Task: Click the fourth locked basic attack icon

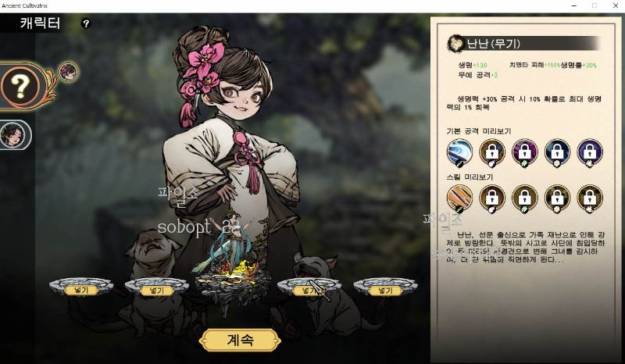Action: [x=557, y=152]
